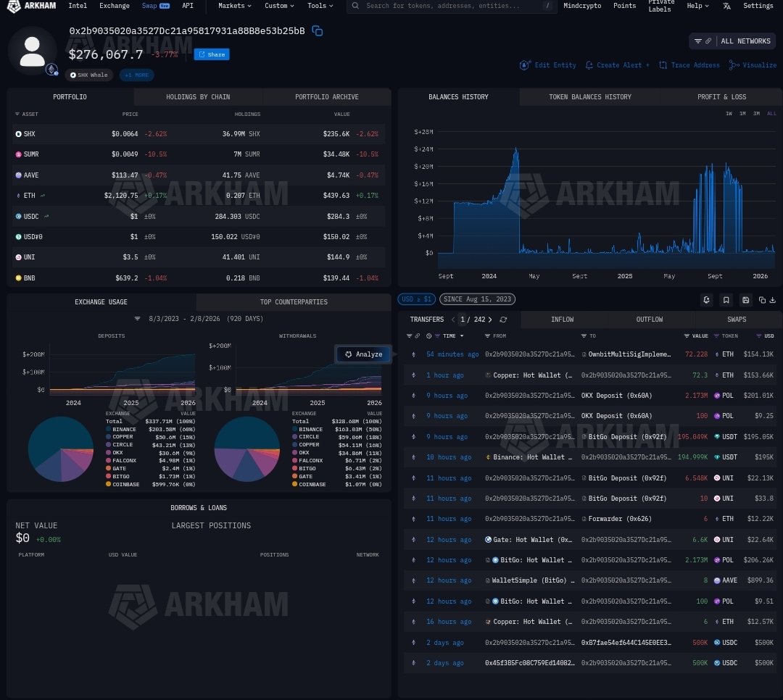783x700 pixels.
Task: Click the filter icon beside the VALUE column
Action: click(x=687, y=336)
